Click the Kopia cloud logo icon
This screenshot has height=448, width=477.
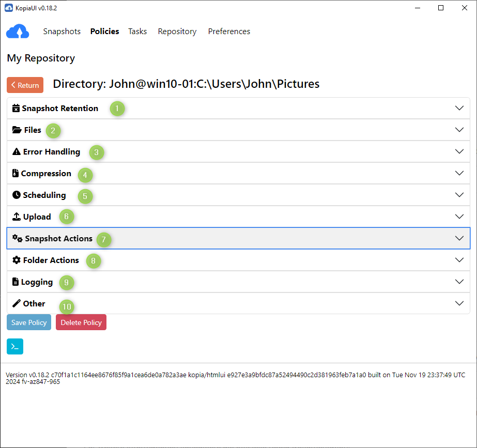(18, 31)
